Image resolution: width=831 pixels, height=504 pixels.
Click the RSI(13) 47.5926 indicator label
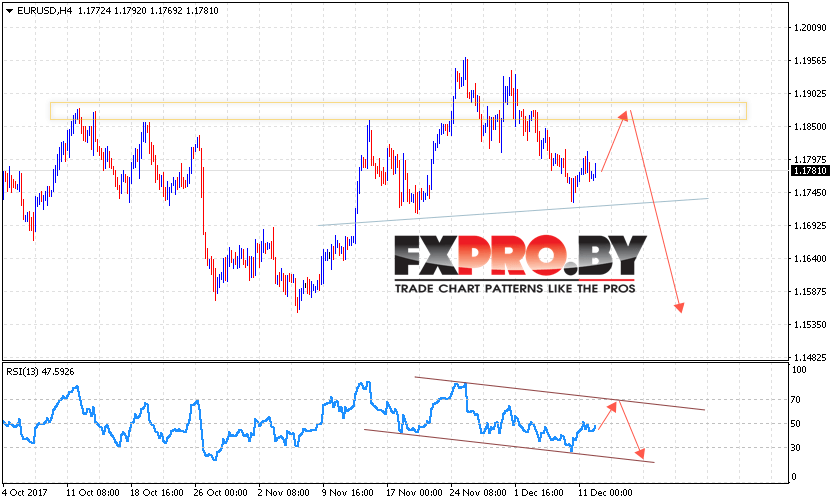40,372
